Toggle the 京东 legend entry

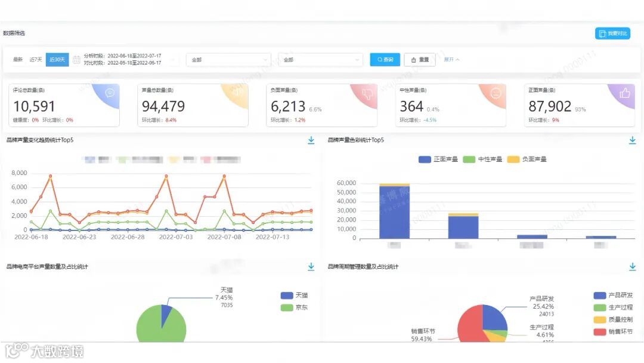click(294, 307)
